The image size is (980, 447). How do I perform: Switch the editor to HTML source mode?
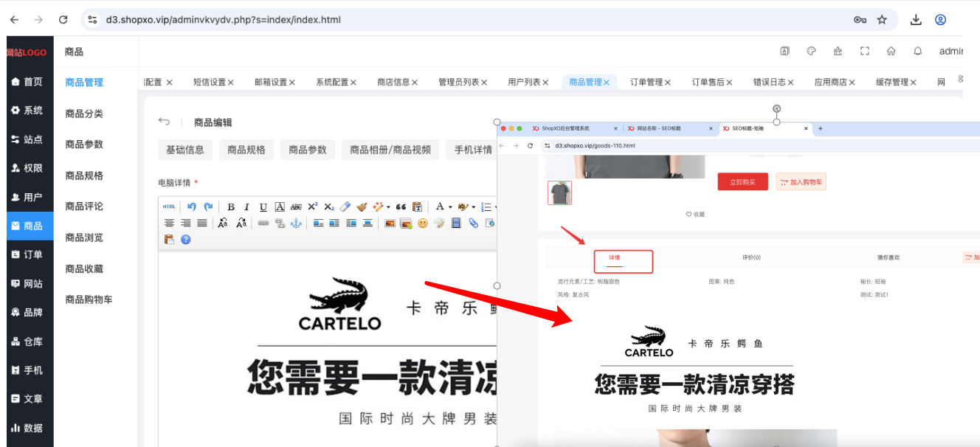pos(169,207)
